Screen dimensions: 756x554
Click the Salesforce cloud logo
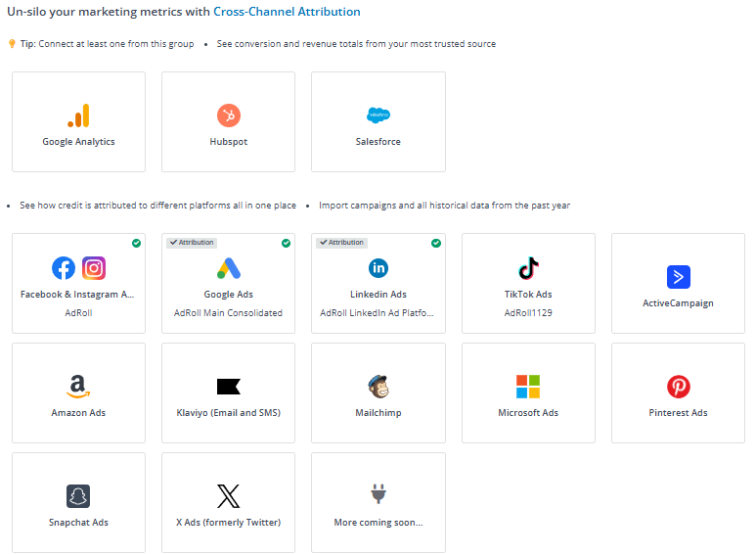[x=378, y=115]
